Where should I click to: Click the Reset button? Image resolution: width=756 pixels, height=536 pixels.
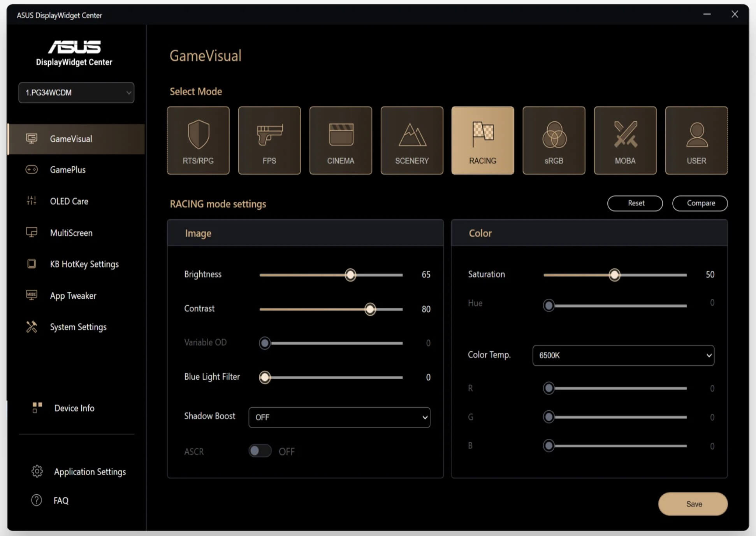[x=635, y=203]
